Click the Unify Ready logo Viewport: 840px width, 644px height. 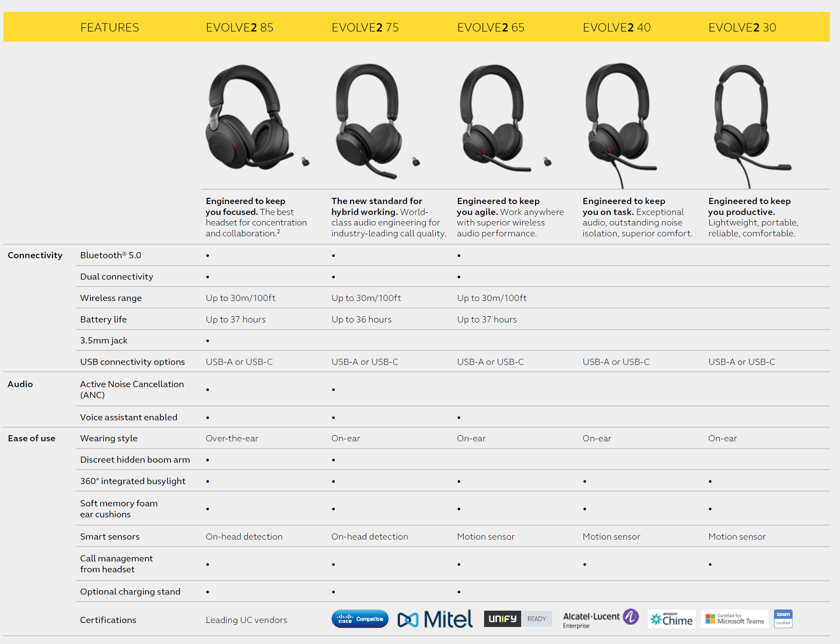[518, 619]
